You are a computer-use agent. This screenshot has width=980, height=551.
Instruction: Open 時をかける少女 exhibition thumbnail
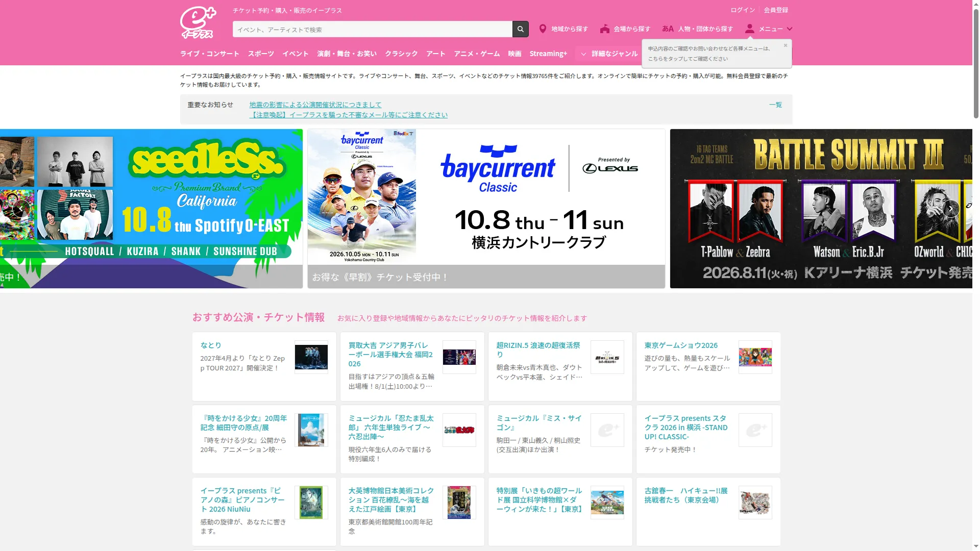pyautogui.click(x=311, y=430)
